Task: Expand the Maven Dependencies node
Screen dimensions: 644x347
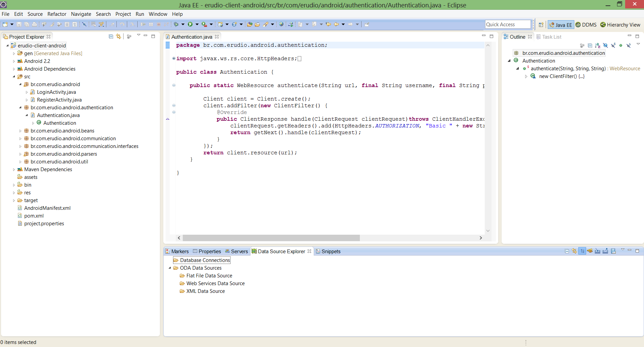Action: click(14, 169)
